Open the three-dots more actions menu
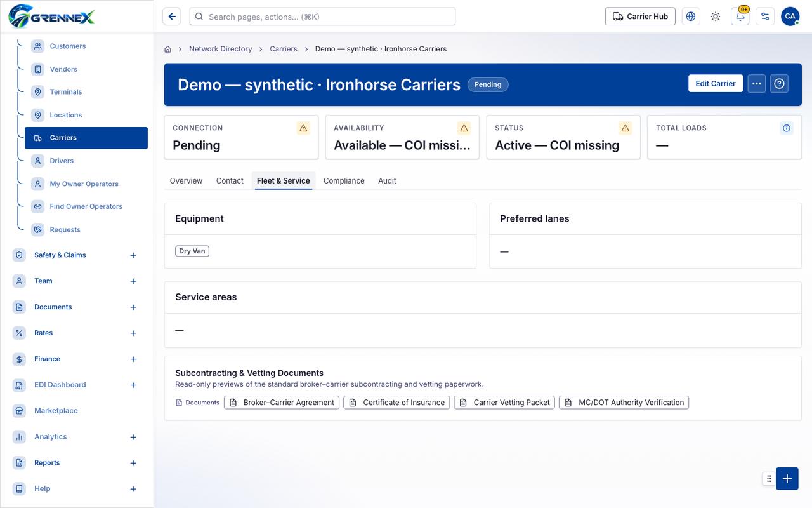Viewport: 812px width, 508px height. coord(757,83)
